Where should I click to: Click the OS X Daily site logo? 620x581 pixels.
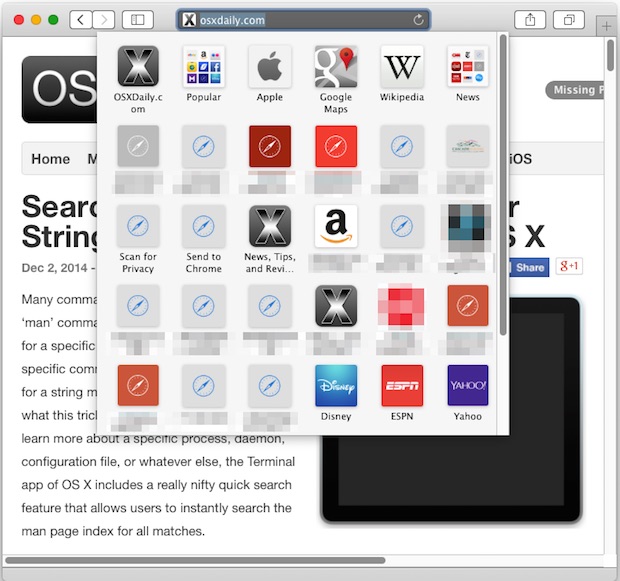[x=59, y=89]
